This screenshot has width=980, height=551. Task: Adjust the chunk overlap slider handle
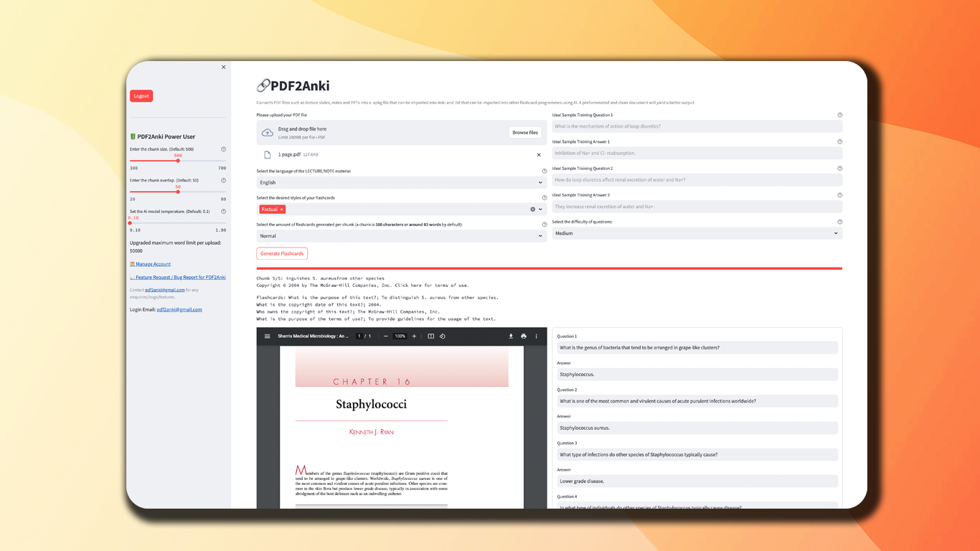(178, 192)
